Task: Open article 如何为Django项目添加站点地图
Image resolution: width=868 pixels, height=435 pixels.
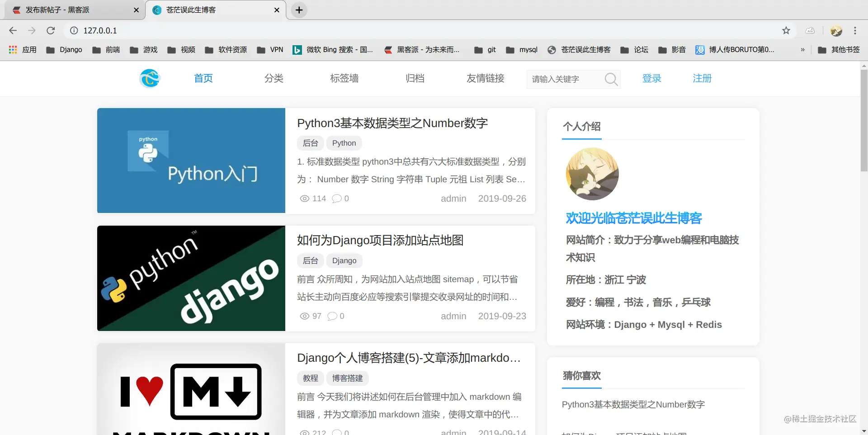Action: tap(380, 240)
